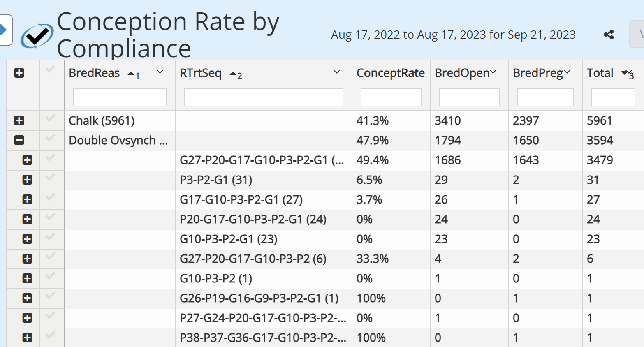Toggle the select-all checkmark in header
The width and height of the screenshot is (644, 347).
tap(50, 69)
